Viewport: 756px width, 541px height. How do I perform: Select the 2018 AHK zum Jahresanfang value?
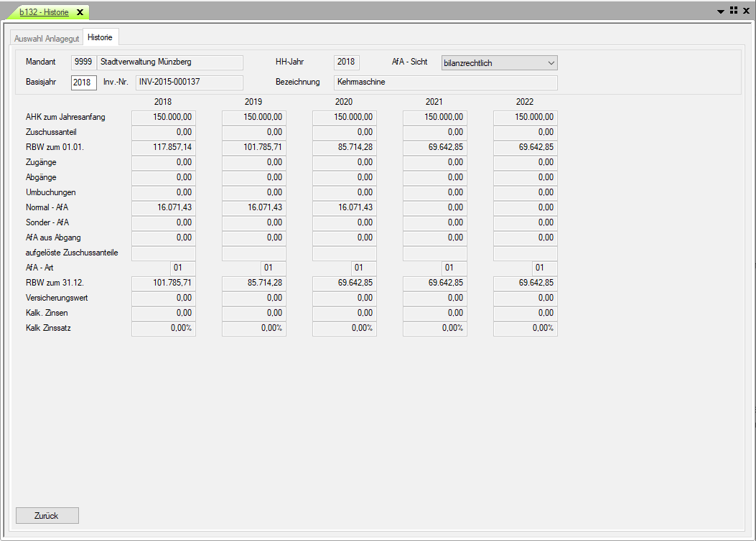pyautogui.click(x=164, y=117)
